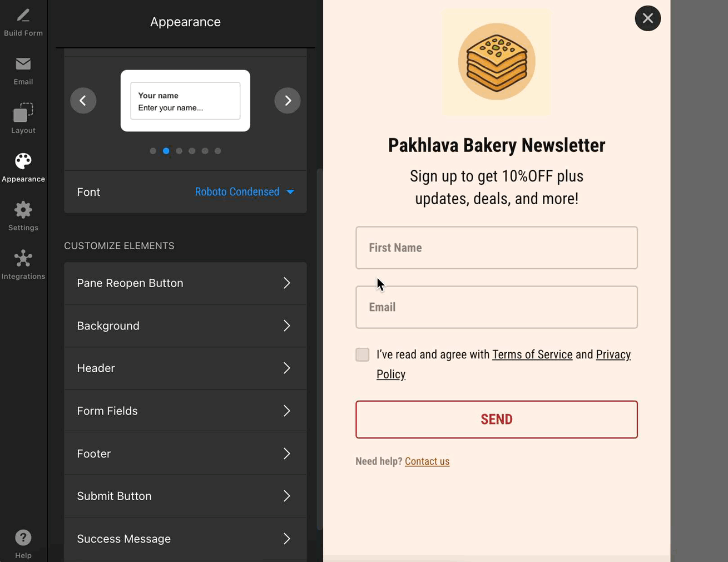Follow the Contact us link
Viewport: 728px width, 562px height.
click(x=427, y=461)
